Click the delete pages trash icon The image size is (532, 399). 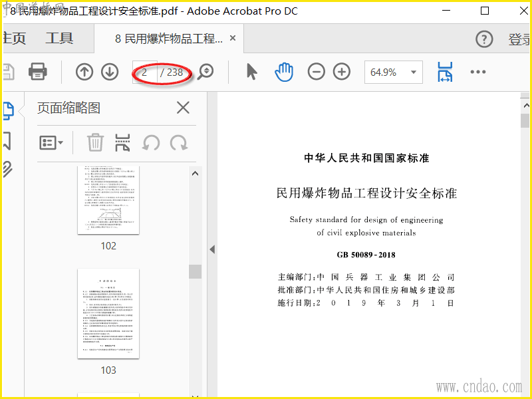[95, 142]
